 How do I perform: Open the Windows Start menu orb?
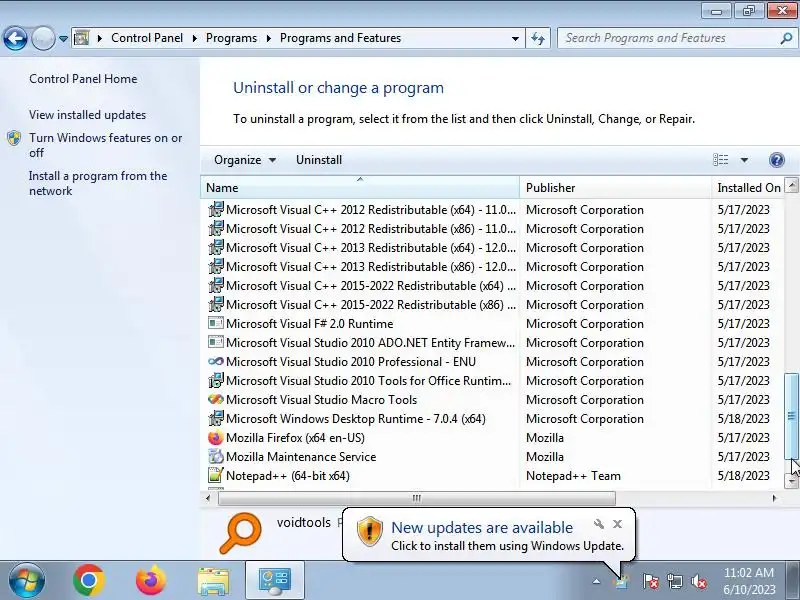pyautogui.click(x=27, y=580)
